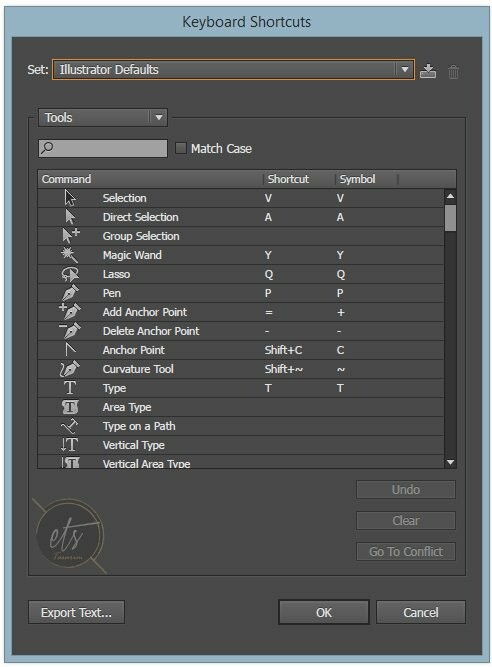The width and height of the screenshot is (492, 667).
Task: Click the Area Type tool icon
Action: (70, 407)
